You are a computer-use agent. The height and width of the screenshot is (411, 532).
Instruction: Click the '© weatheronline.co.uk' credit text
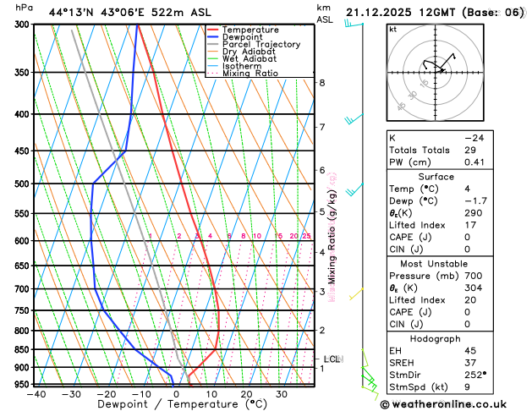[443, 404]
